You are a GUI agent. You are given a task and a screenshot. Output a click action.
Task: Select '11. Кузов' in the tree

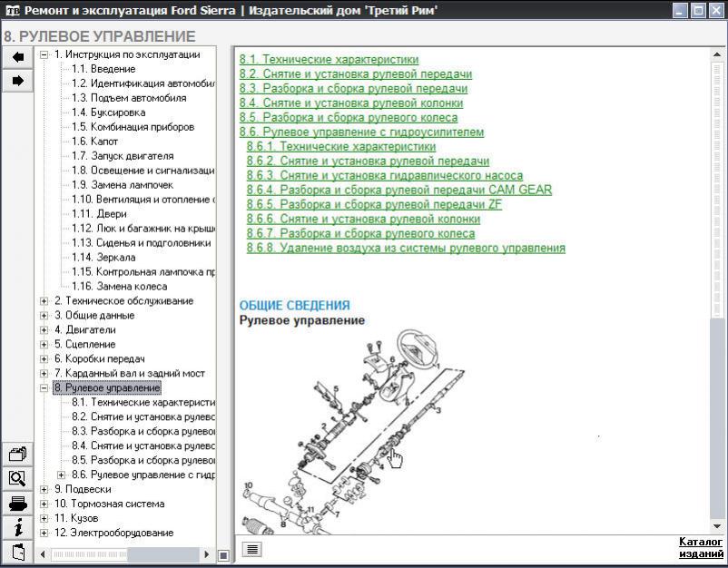coord(76,518)
